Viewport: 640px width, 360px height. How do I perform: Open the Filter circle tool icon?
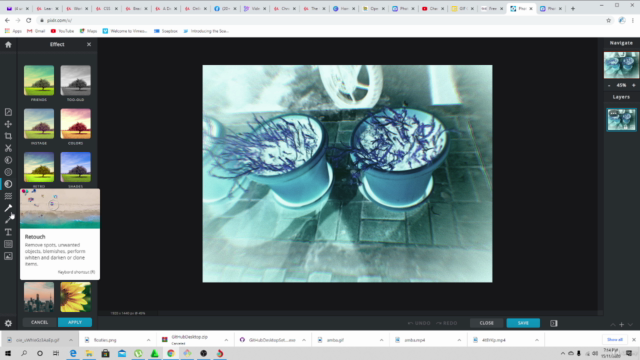[x=8, y=172]
